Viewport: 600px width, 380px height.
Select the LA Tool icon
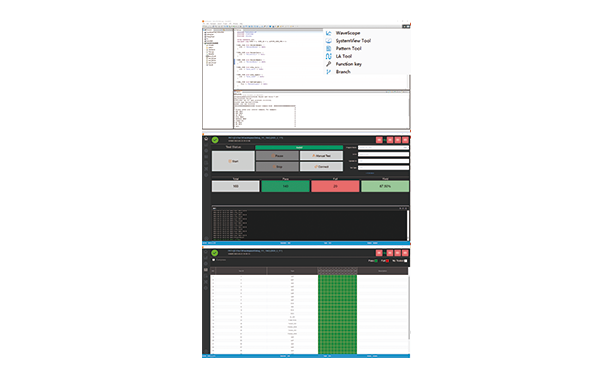click(328, 56)
